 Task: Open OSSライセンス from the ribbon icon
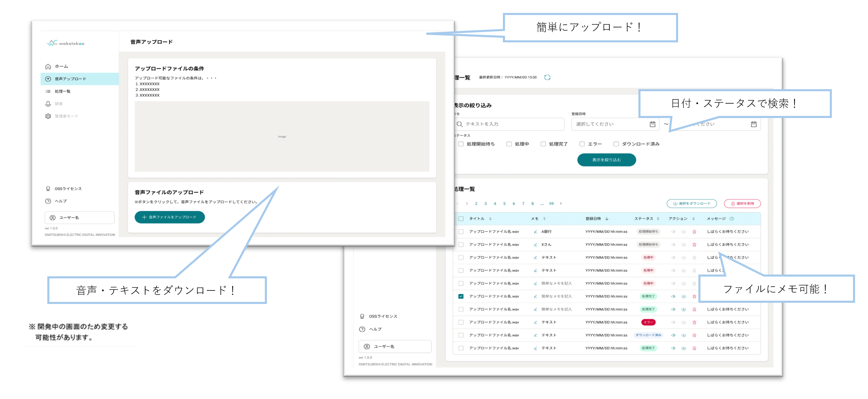pos(48,188)
